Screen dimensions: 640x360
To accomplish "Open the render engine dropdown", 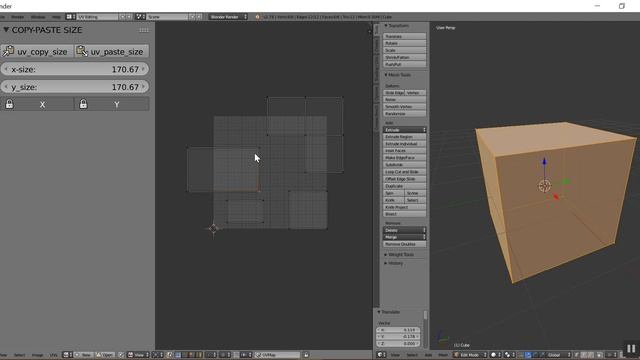I will click(229, 17).
